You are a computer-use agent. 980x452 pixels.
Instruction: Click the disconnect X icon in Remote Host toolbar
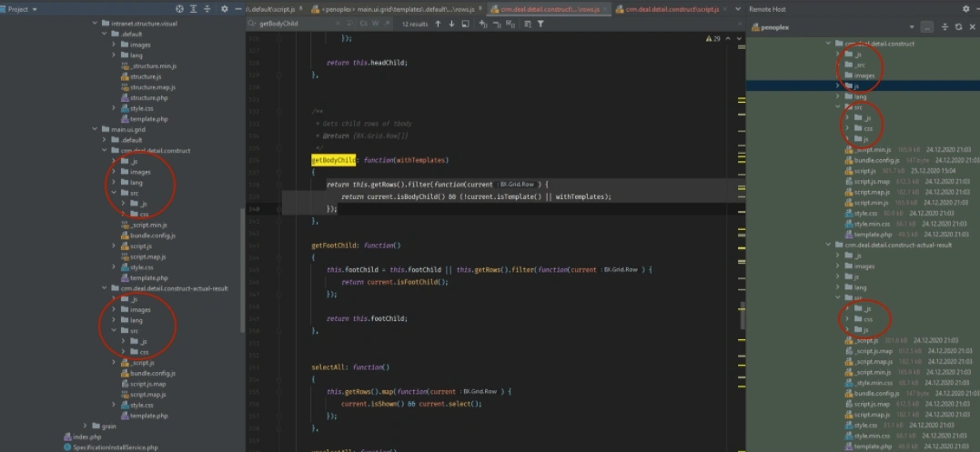coord(972,27)
